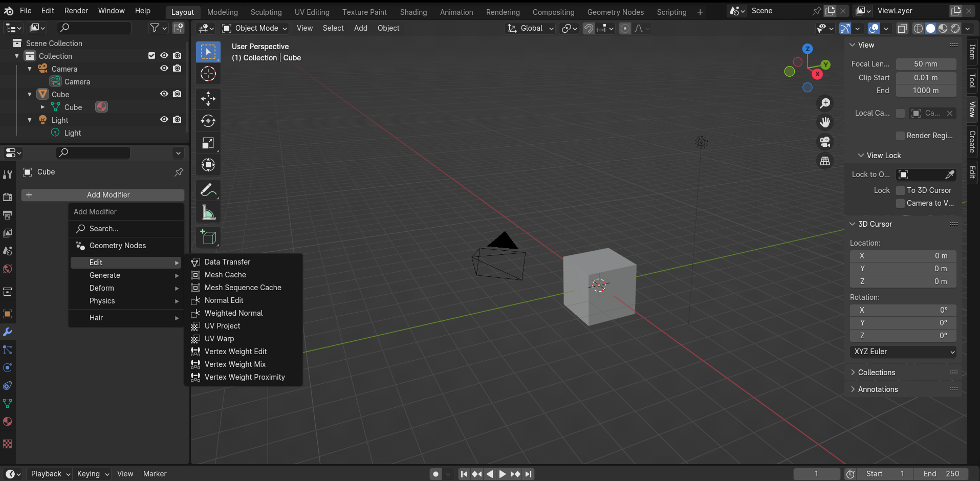Open the Object Mode dropdown
This screenshot has width=980, height=481.
tap(255, 28)
